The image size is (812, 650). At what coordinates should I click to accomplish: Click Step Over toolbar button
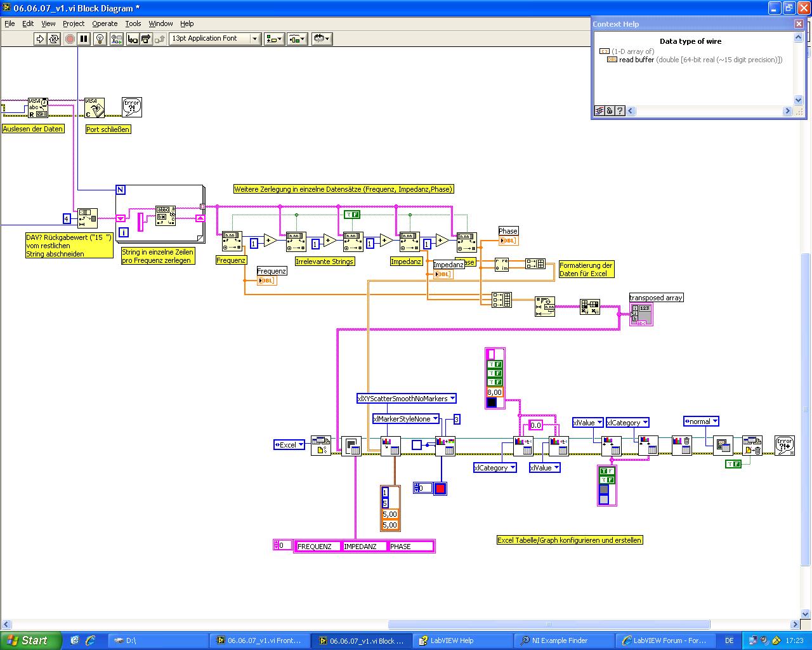[x=146, y=39]
